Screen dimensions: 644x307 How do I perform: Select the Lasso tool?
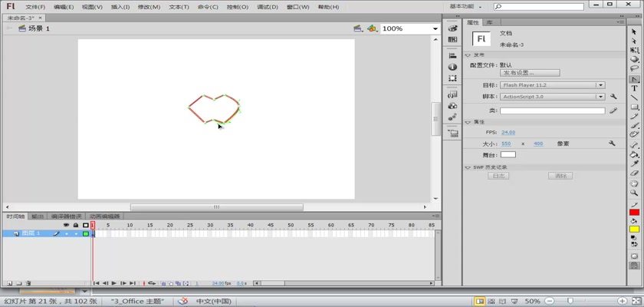(634, 68)
